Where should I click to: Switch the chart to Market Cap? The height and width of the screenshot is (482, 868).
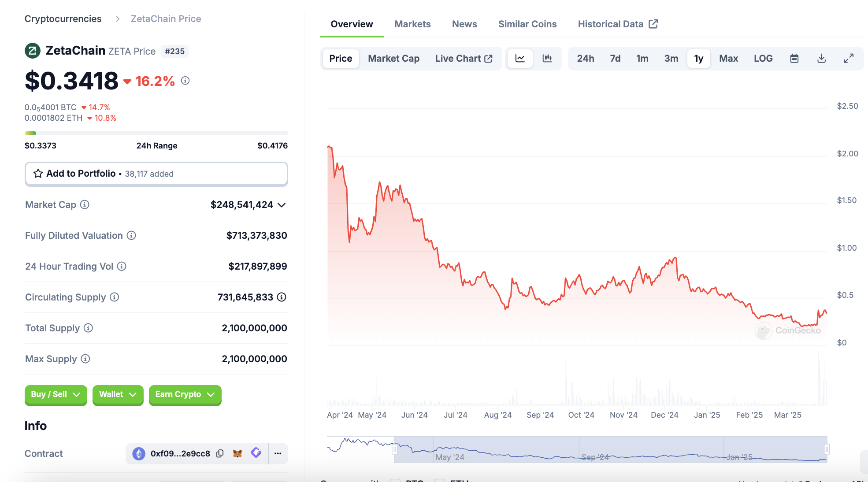(x=393, y=59)
